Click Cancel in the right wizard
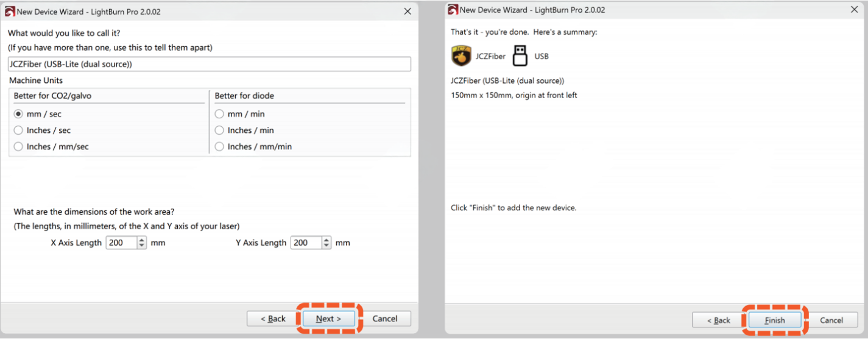Viewport: 868px width, 339px height. 831,320
